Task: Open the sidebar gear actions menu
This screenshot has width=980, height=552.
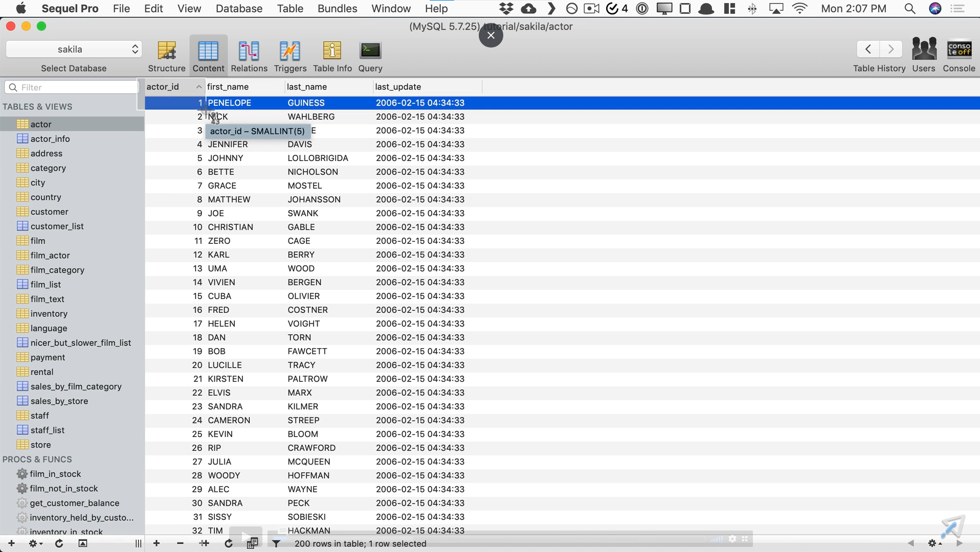Action: pos(35,543)
